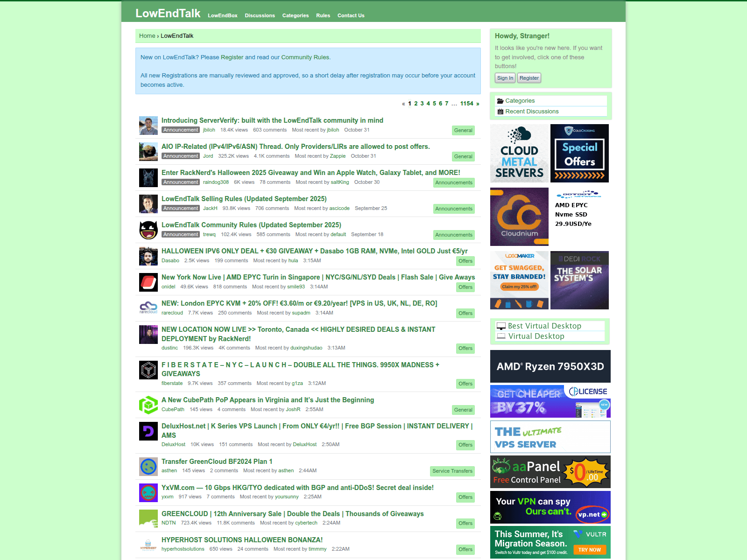Image resolution: width=747 pixels, height=560 pixels.
Task: Click the CubePath green cube avatar
Action: point(148,405)
